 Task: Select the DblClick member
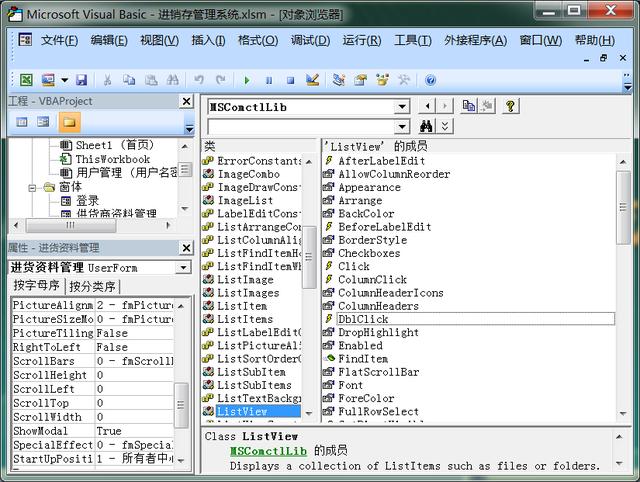[x=476, y=319]
